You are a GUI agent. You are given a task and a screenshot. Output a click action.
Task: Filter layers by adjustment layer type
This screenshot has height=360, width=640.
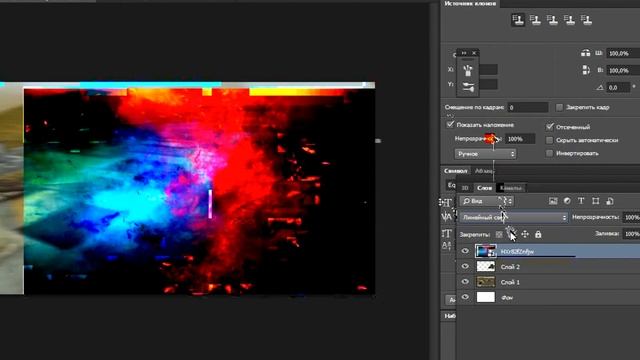(x=567, y=201)
